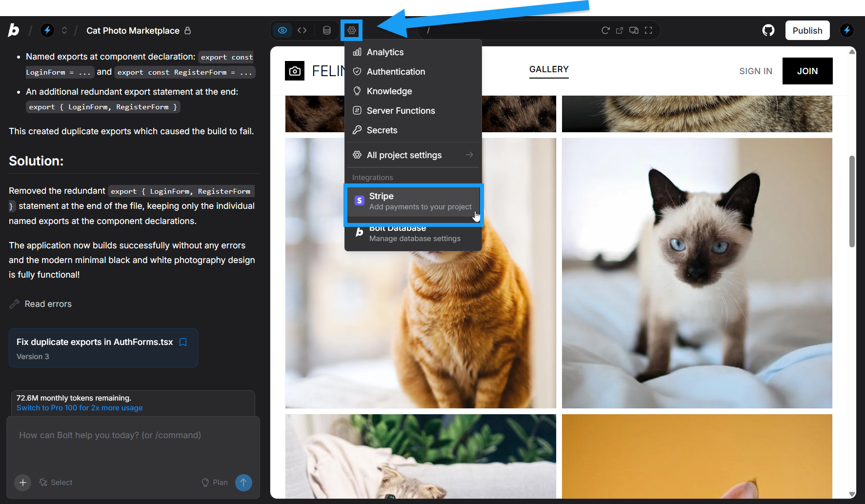
Task: Toggle fullscreen preview icon
Action: pos(648,30)
